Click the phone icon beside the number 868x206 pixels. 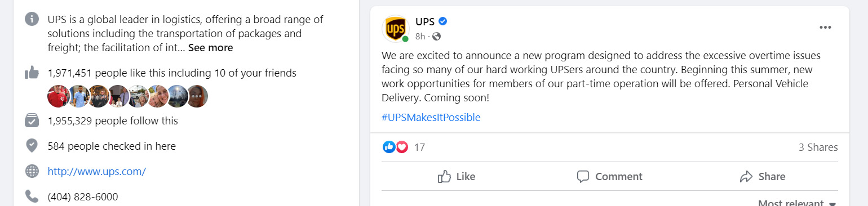pyautogui.click(x=32, y=196)
